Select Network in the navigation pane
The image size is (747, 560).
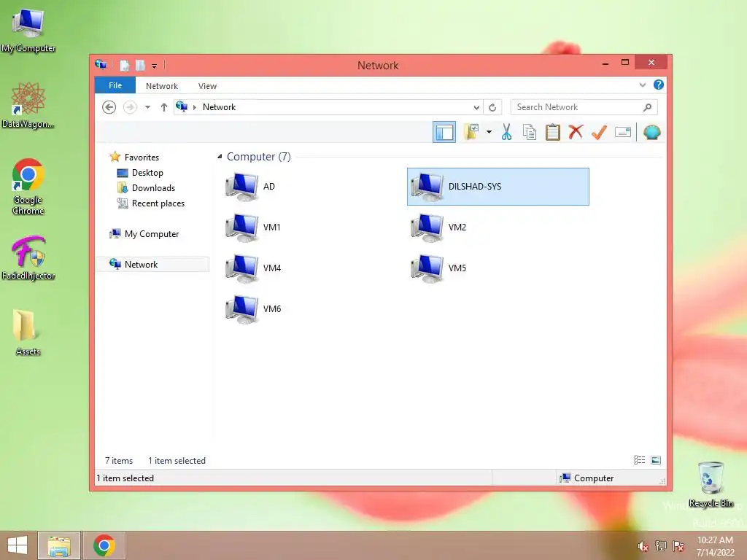coord(152,264)
